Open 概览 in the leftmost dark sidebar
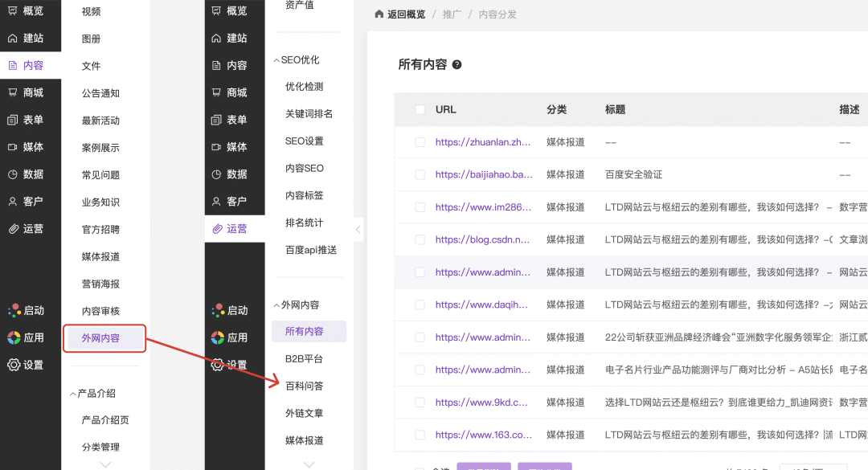The width and height of the screenshot is (868, 470). point(26,10)
